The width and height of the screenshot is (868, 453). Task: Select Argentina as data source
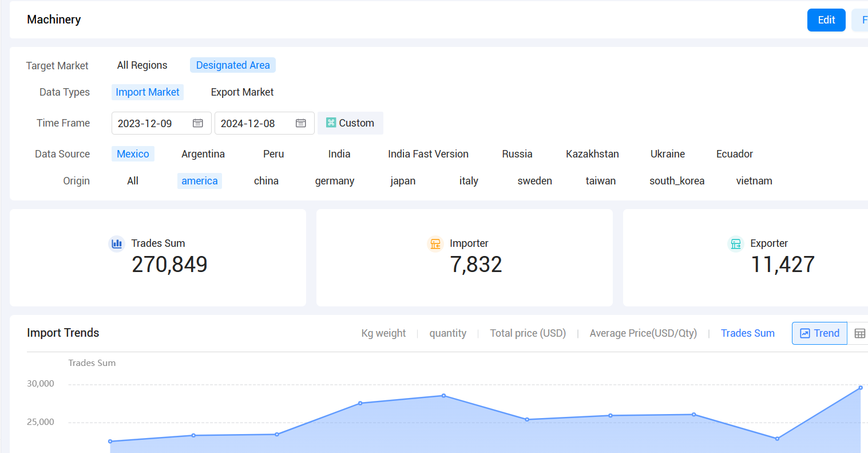click(203, 154)
